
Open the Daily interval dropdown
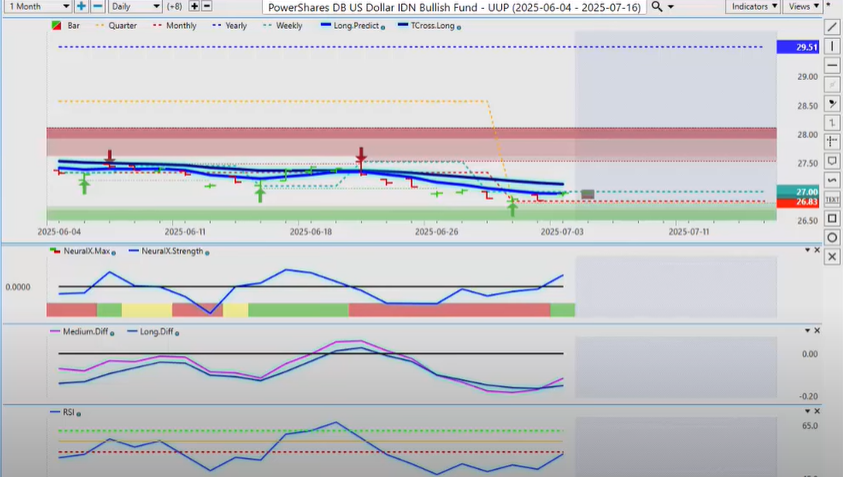tap(136, 7)
